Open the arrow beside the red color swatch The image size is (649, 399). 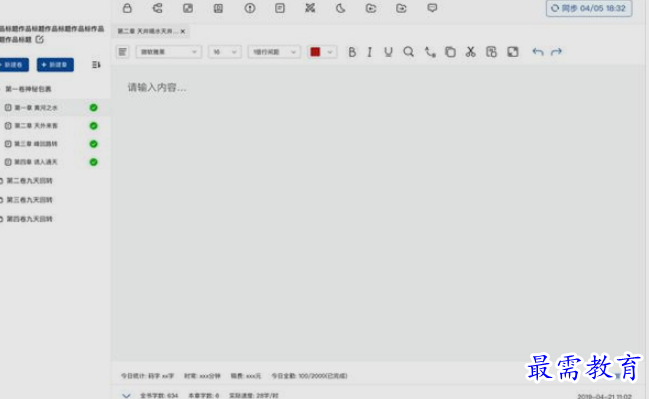tap(330, 52)
